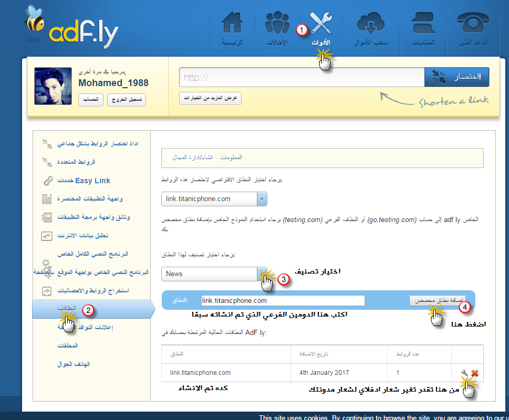
Task: Open the pop ads (إعلانات النوافذ) link
Action: click(86, 327)
